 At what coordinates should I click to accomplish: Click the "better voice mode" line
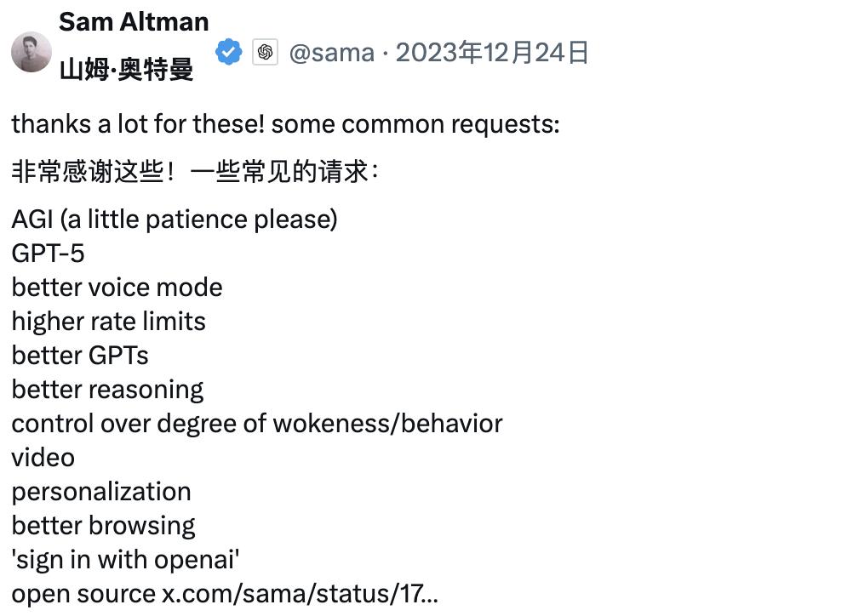click(x=117, y=288)
